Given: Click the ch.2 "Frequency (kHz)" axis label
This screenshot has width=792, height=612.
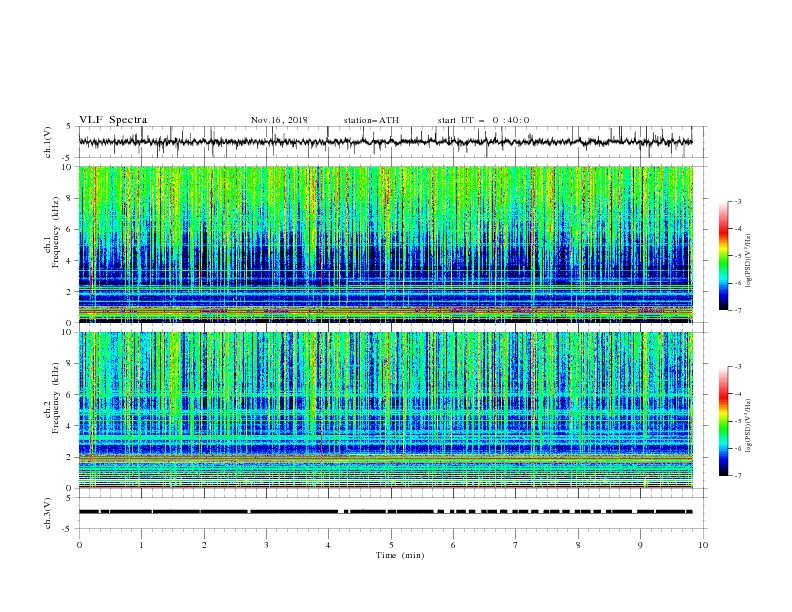Looking at the screenshot, I should coord(56,397).
